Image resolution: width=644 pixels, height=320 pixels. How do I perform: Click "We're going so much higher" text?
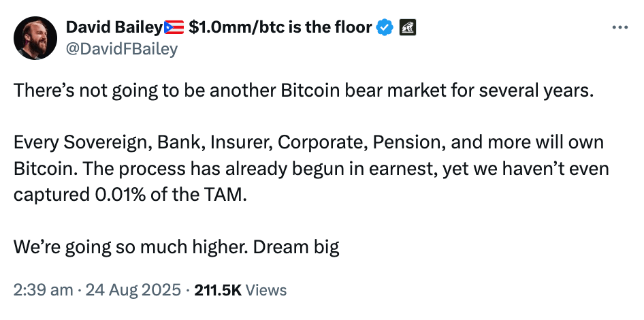pos(130,246)
